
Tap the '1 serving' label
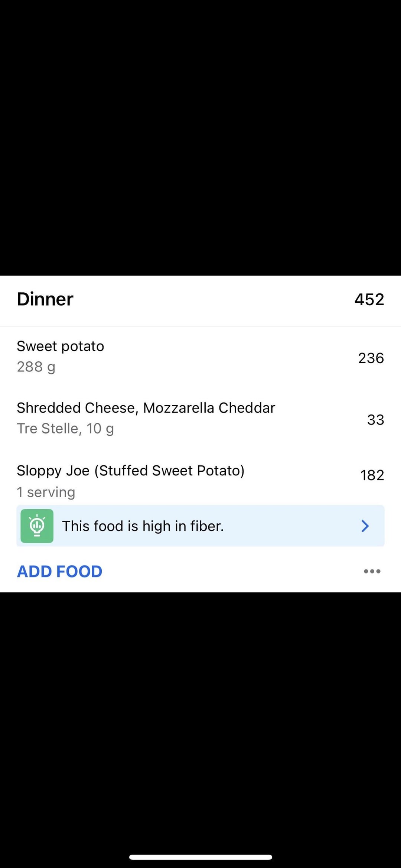pos(46,492)
